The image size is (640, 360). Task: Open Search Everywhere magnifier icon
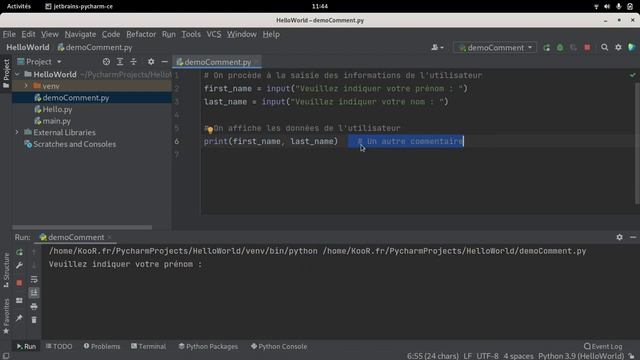click(604, 47)
